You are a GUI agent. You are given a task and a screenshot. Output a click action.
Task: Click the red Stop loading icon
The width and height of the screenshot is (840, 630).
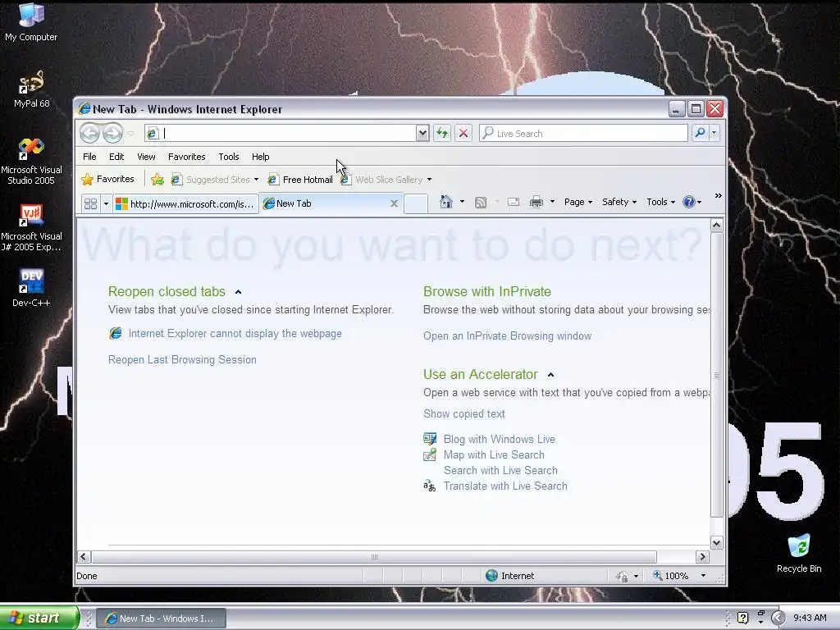click(x=463, y=134)
